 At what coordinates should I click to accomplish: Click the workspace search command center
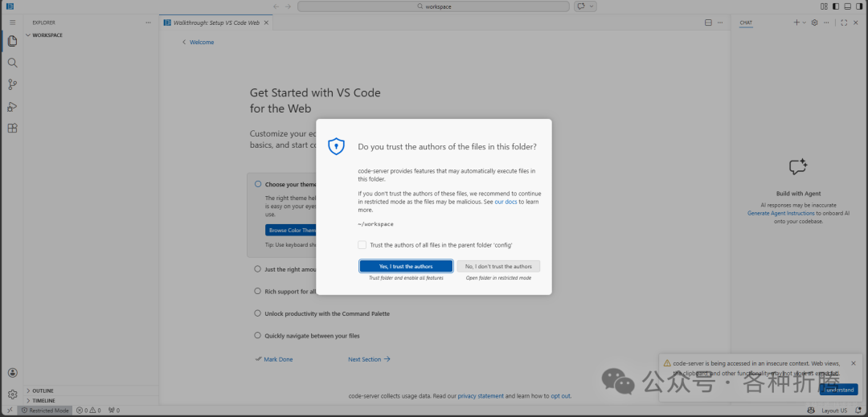[433, 6]
